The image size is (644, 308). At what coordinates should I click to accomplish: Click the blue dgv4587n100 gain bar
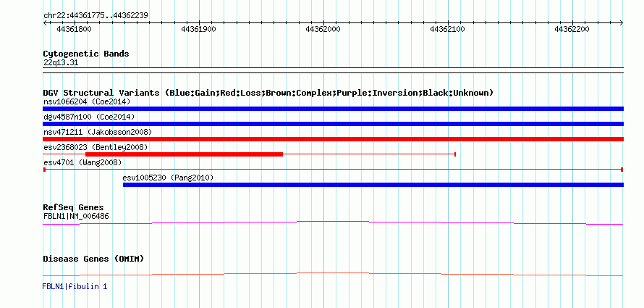pyautogui.click(x=333, y=124)
